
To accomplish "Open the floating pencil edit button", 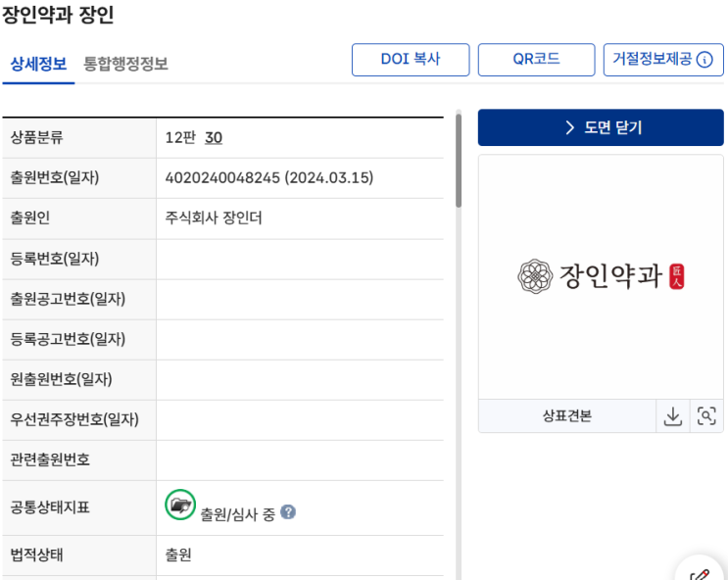I will pyautogui.click(x=702, y=571).
